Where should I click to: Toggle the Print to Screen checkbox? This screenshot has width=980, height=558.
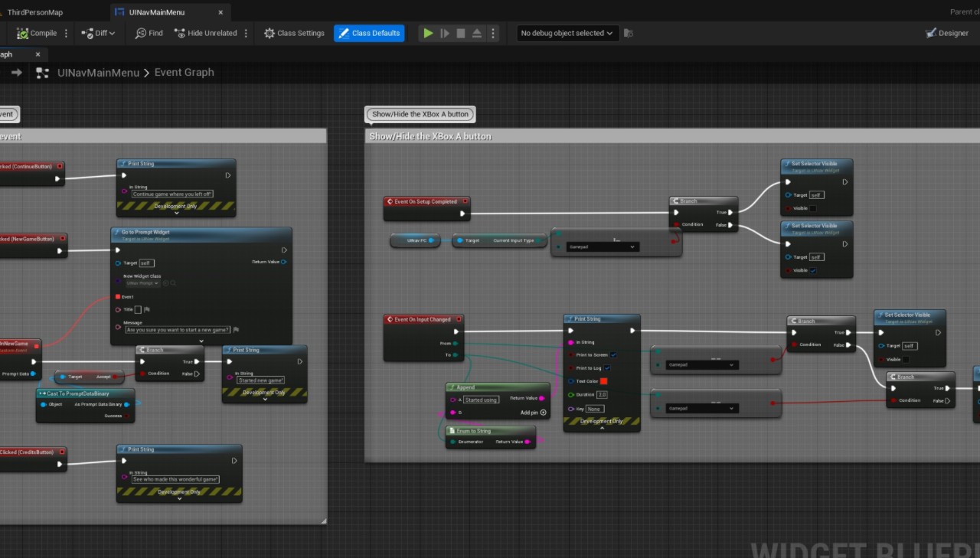click(x=614, y=355)
